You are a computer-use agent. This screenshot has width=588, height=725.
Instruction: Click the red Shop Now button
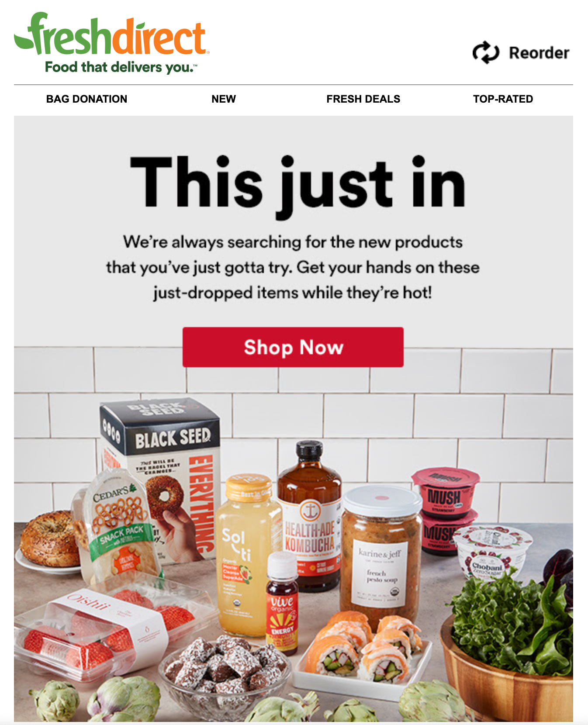point(293,347)
